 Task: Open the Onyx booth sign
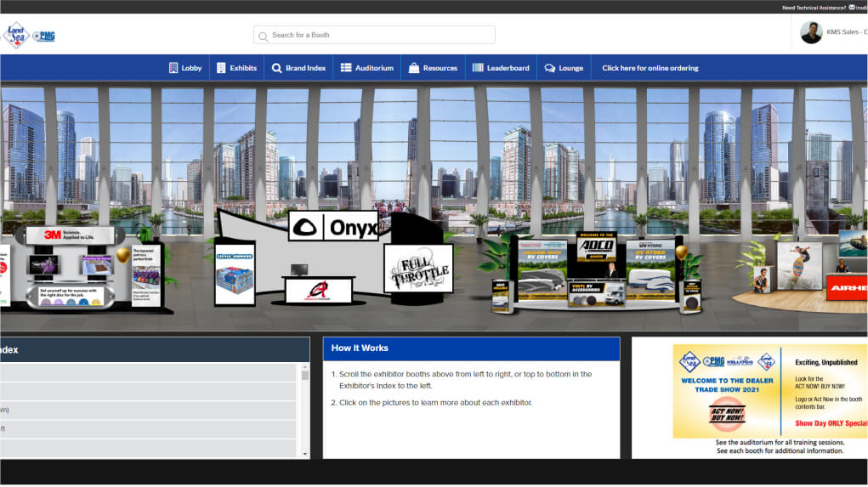(334, 226)
